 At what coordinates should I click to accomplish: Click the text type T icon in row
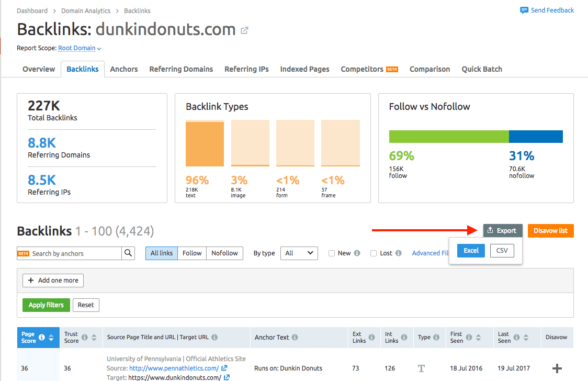[422, 368]
